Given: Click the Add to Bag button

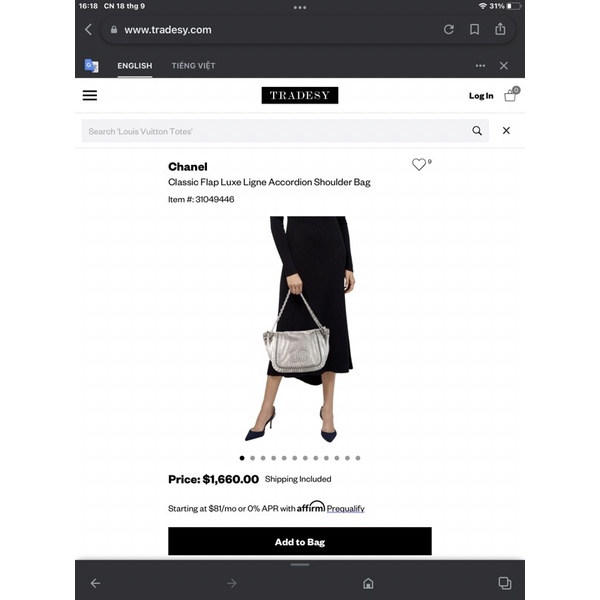Looking at the screenshot, I should point(300,541).
